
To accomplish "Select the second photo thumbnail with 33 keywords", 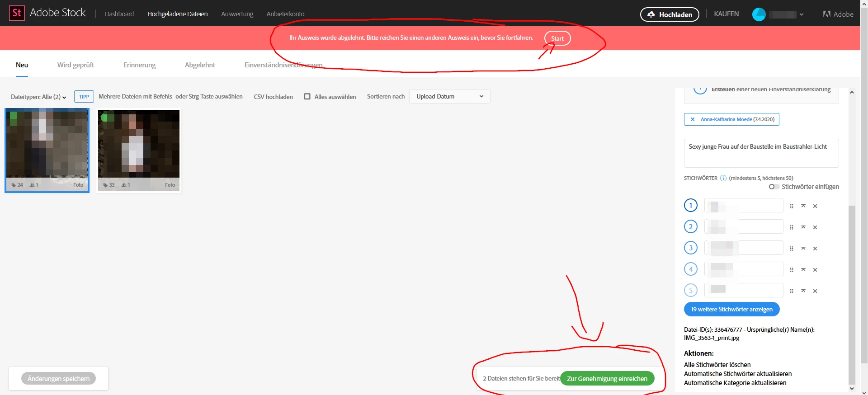I will point(139,150).
